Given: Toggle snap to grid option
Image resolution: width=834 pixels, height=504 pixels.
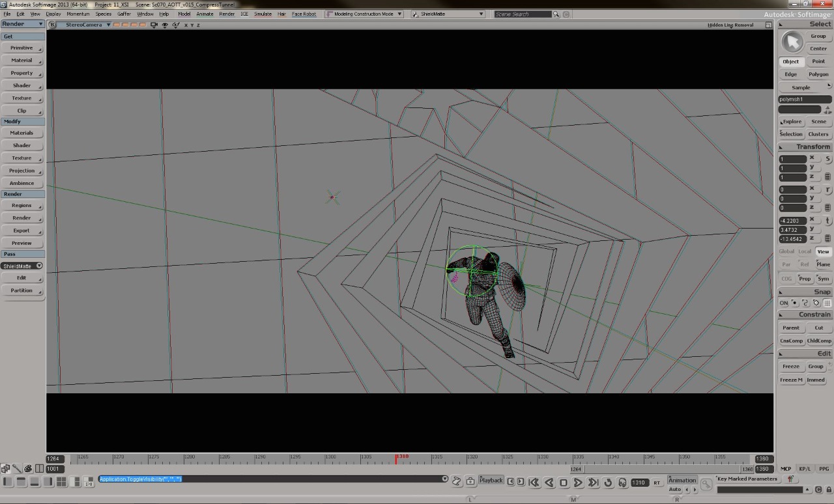Looking at the screenshot, I should pyautogui.click(x=827, y=303).
